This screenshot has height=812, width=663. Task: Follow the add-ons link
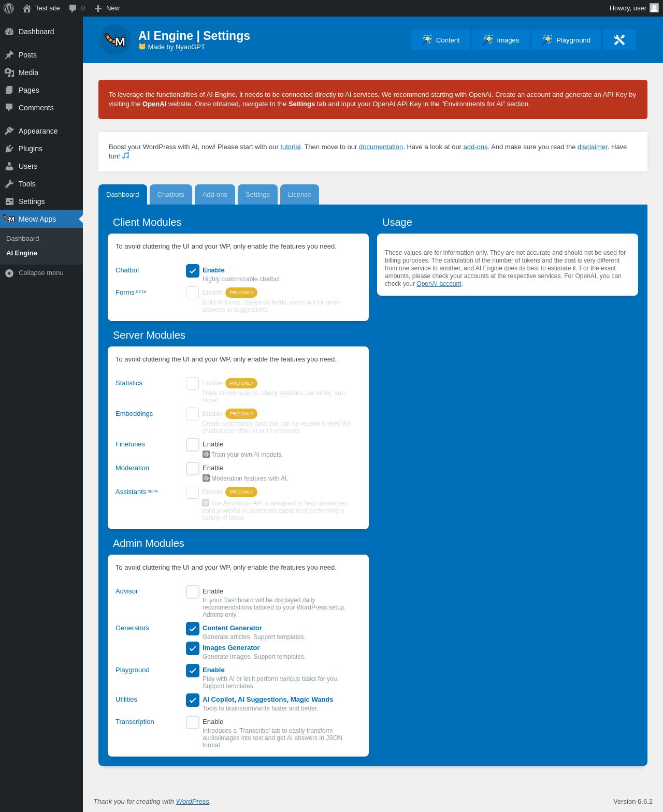[475, 147]
